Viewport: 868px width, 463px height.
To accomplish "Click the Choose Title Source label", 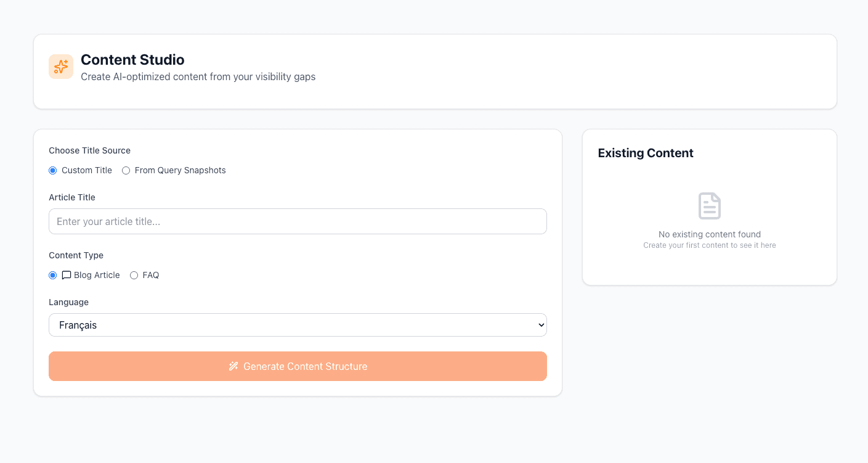I will click(x=89, y=150).
